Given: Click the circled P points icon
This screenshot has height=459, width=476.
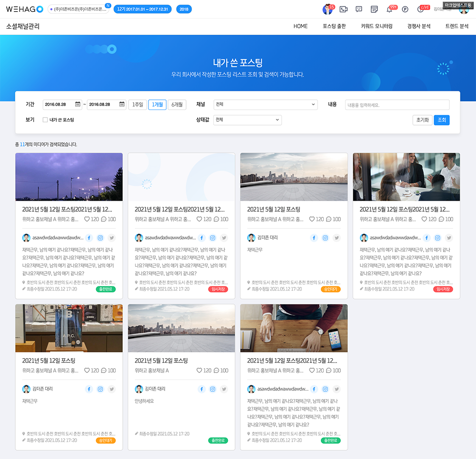Looking at the screenshot, I should (405, 9).
